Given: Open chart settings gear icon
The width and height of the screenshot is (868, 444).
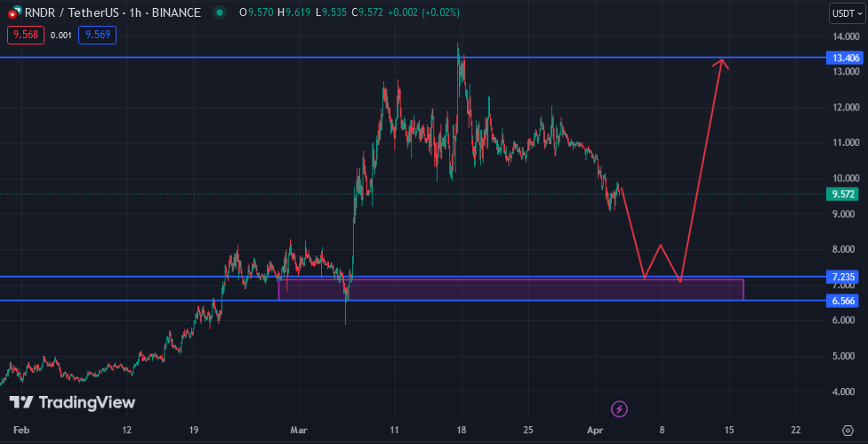Looking at the screenshot, I should pos(848,430).
